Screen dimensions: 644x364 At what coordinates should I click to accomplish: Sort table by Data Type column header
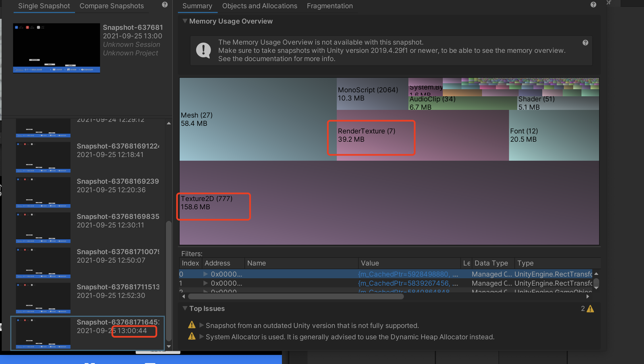[x=491, y=263]
